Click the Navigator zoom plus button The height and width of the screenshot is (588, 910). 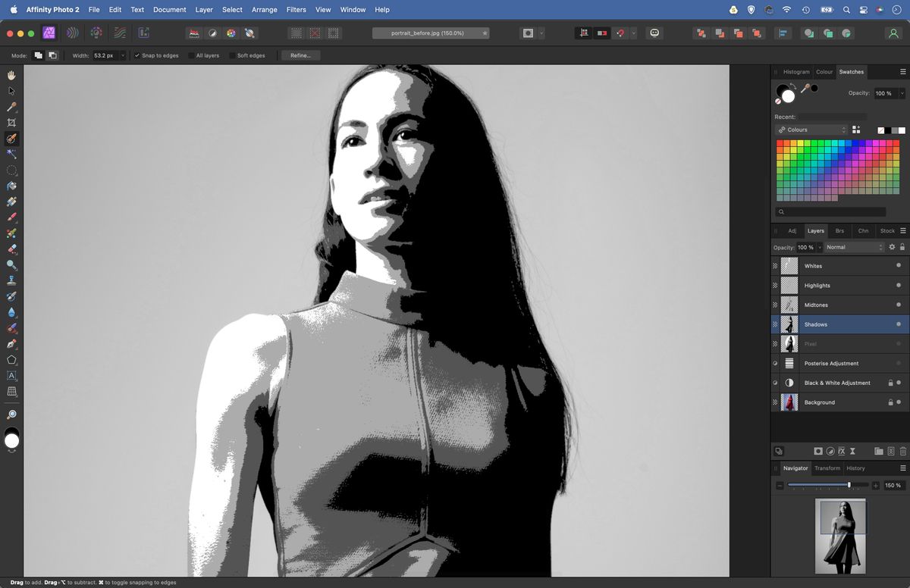876,485
